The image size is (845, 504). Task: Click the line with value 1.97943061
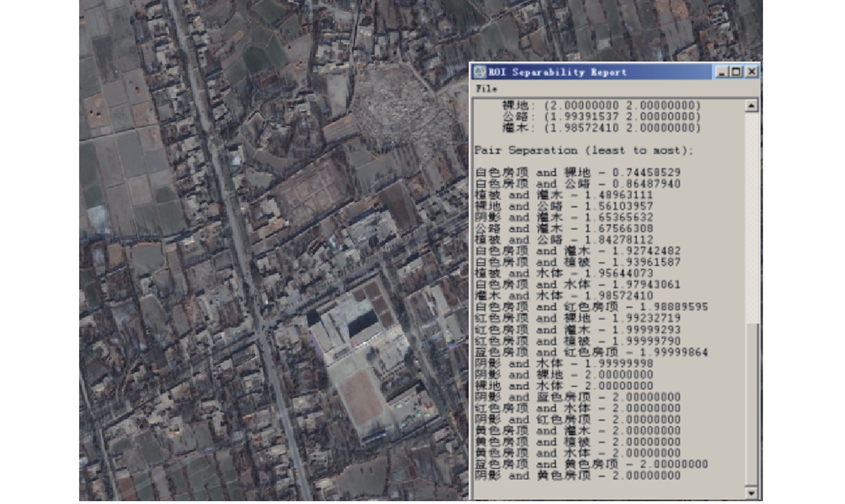(x=578, y=285)
